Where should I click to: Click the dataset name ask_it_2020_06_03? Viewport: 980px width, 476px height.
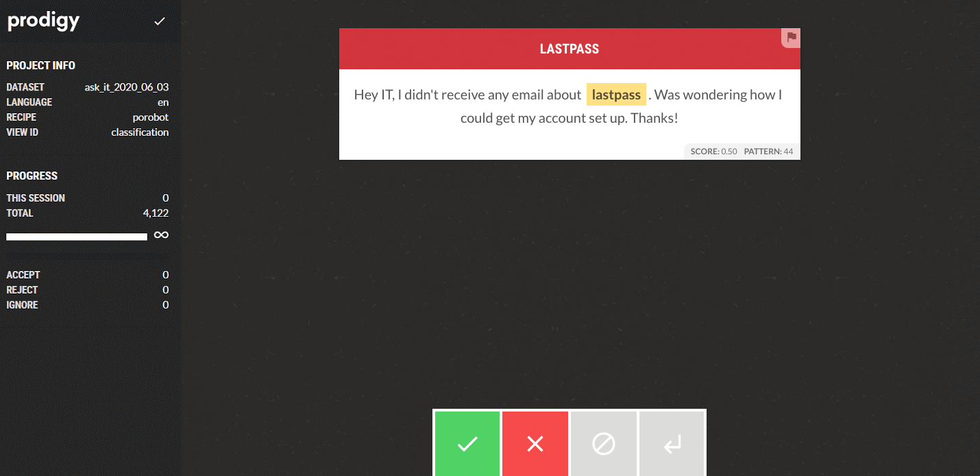(x=126, y=87)
